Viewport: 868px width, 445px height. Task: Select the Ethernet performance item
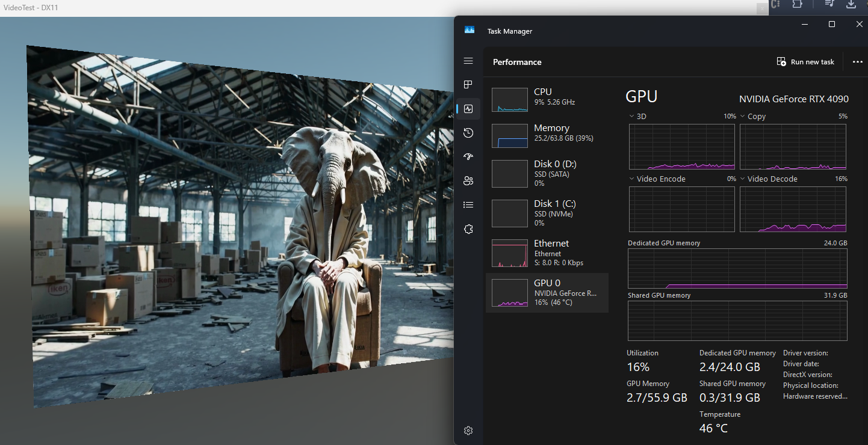(x=547, y=253)
